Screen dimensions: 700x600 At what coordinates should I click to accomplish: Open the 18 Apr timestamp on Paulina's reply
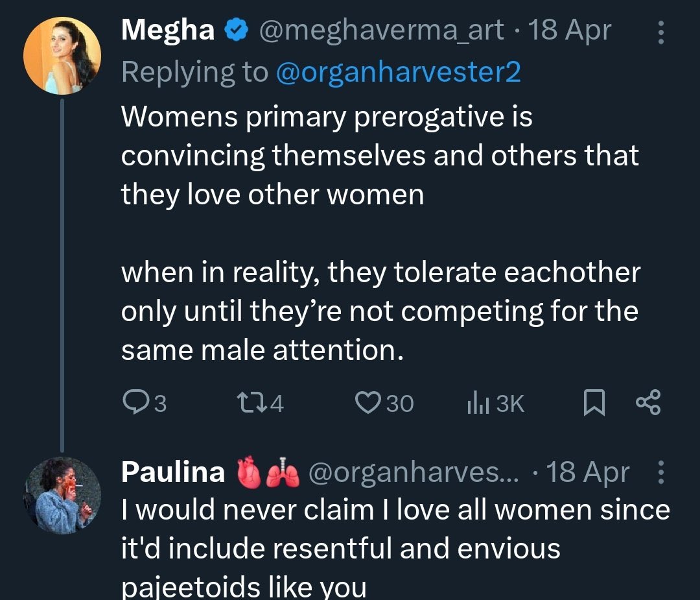click(x=587, y=472)
